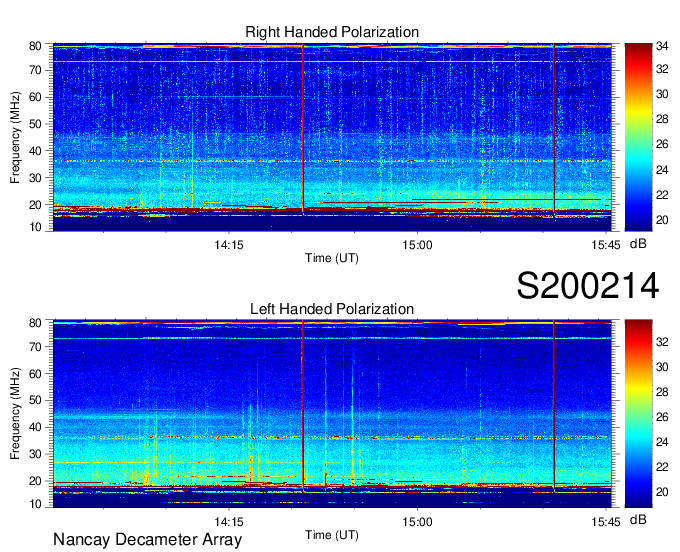The height and width of the screenshot is (552, 680).
Task: Click the 40 MHz tick of Left Handed plot
Action: coord(35,428)
